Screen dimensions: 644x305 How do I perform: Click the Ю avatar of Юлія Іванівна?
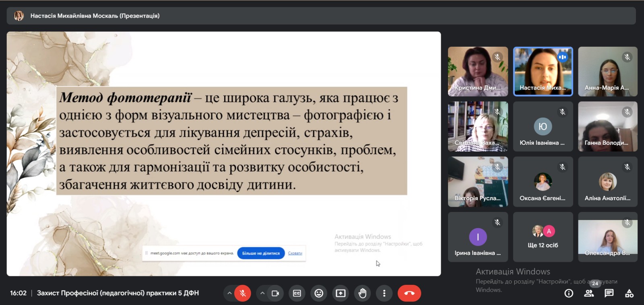click(543, 127)
